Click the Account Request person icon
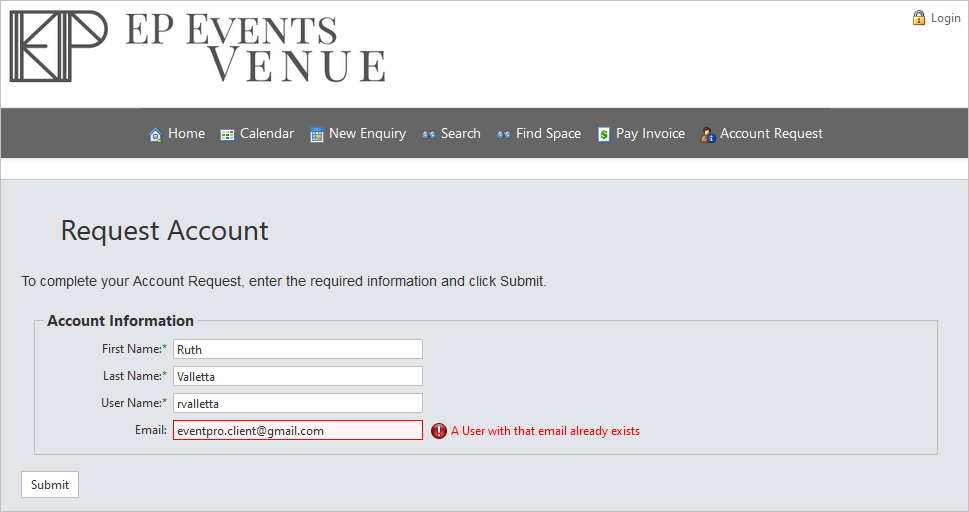969x512 pixels. pyautogui.click(x=708, y=134)
